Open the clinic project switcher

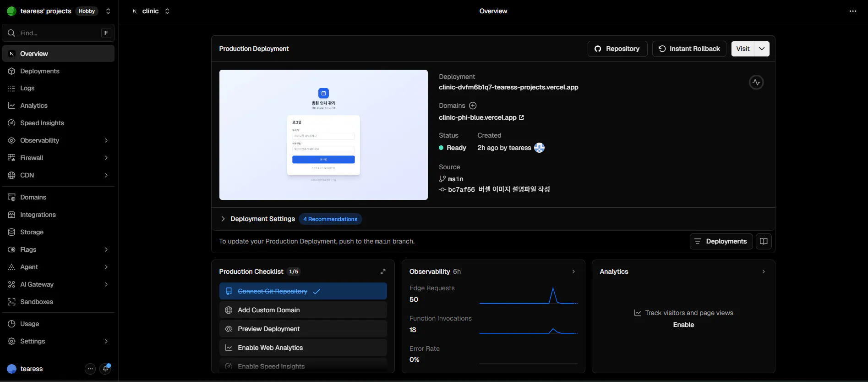(x=167, y=11)
